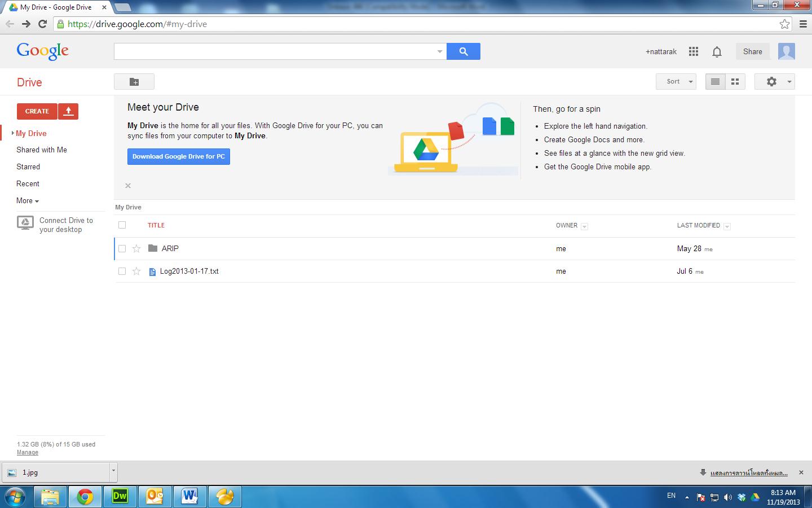Click the Share button
Screen dimensions: 812x508
pos(753,51)
